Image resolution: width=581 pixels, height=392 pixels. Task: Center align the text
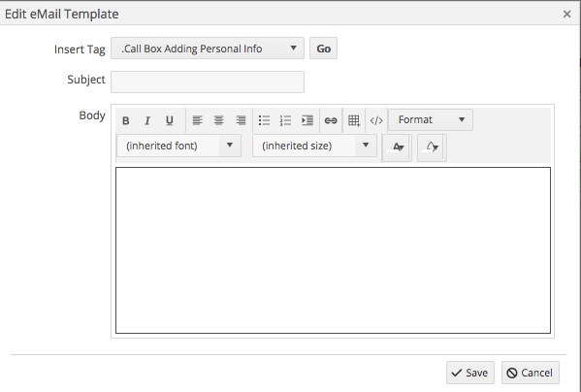coord(218,120)
